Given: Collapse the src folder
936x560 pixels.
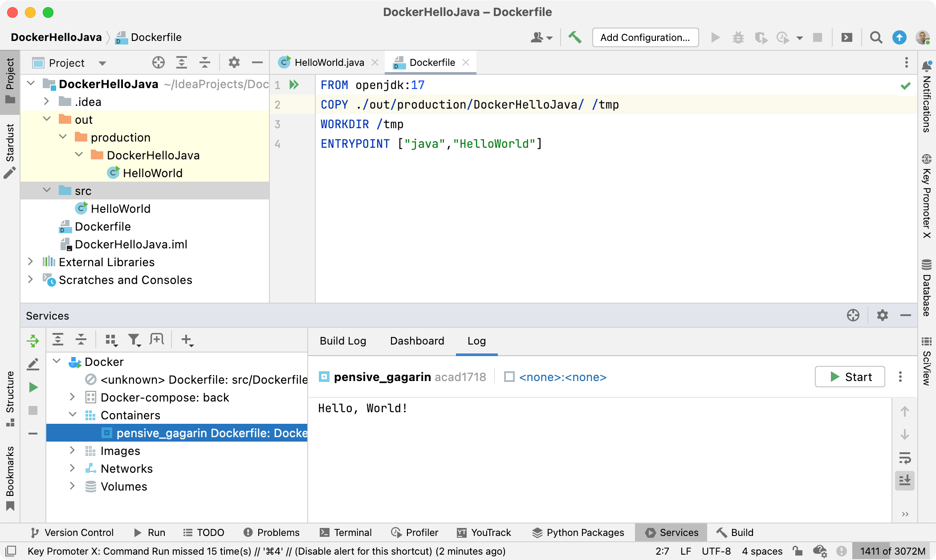Looking at the screenshot, I should pos(46,191).
